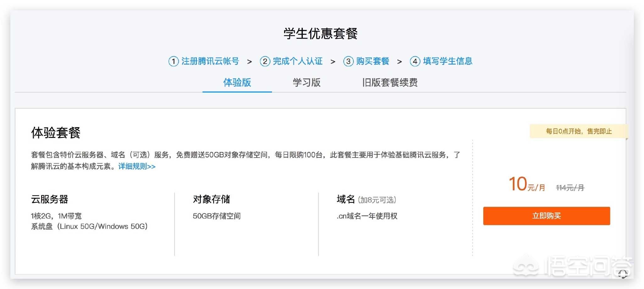Click the 10元/月 price

pyautogui.click(x=527, y=184)
